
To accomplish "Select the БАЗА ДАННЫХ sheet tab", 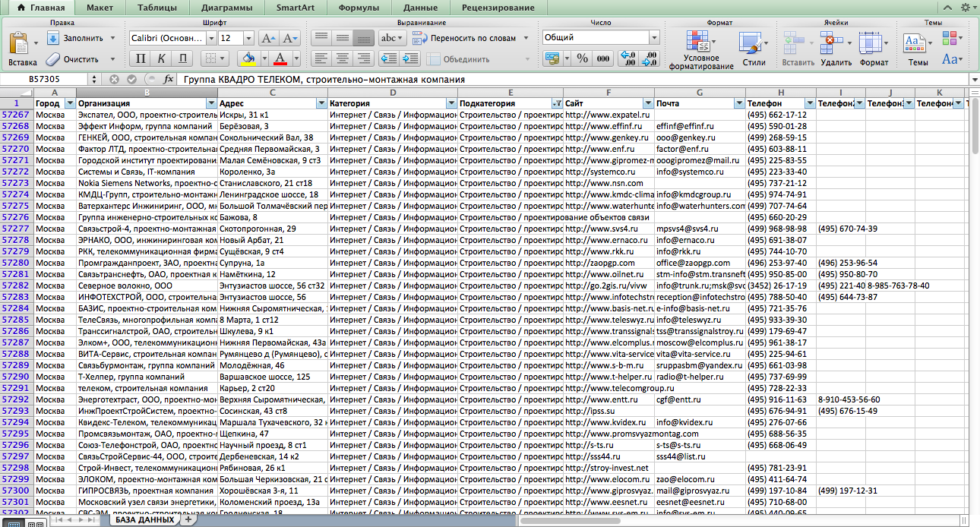I will pos(143,521).
